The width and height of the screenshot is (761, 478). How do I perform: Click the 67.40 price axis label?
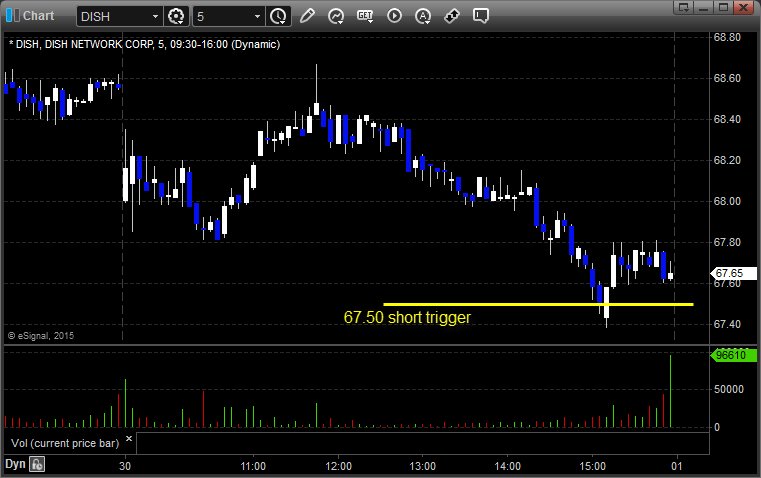click(x=727, y=324)
